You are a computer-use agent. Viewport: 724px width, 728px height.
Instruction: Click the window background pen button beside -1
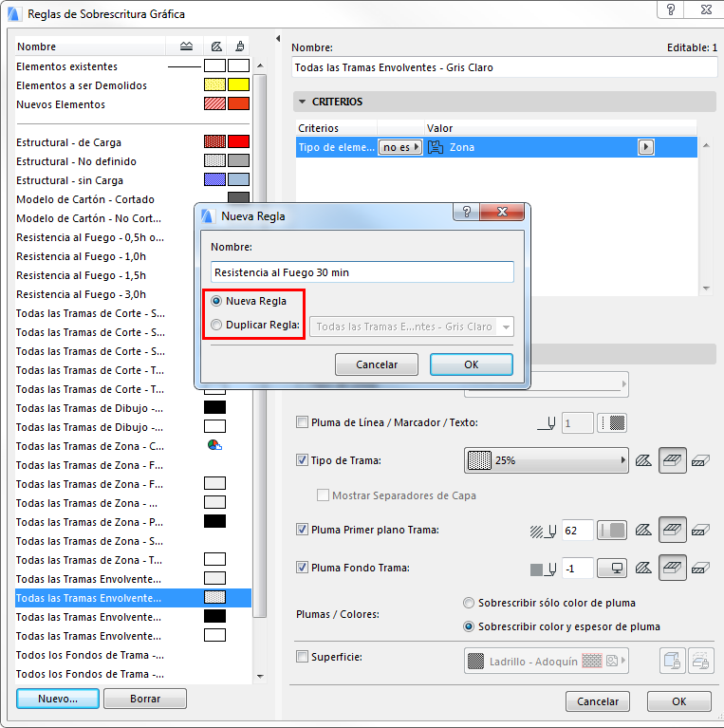point(612,569)
